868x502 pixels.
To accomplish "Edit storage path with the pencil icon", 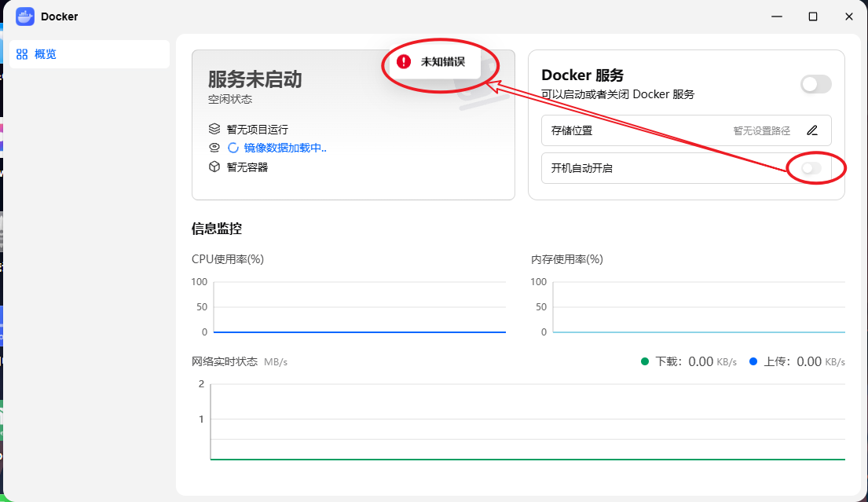I will (812, 130).
